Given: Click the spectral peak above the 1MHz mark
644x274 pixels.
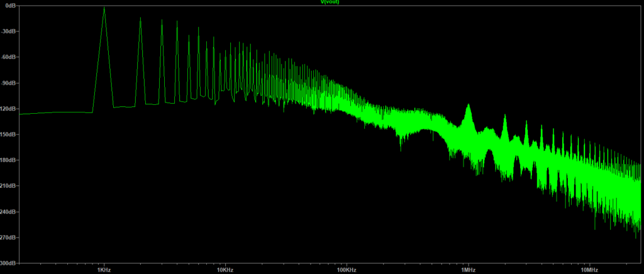Looking at the screenshot, I should (x=468, y=106).
